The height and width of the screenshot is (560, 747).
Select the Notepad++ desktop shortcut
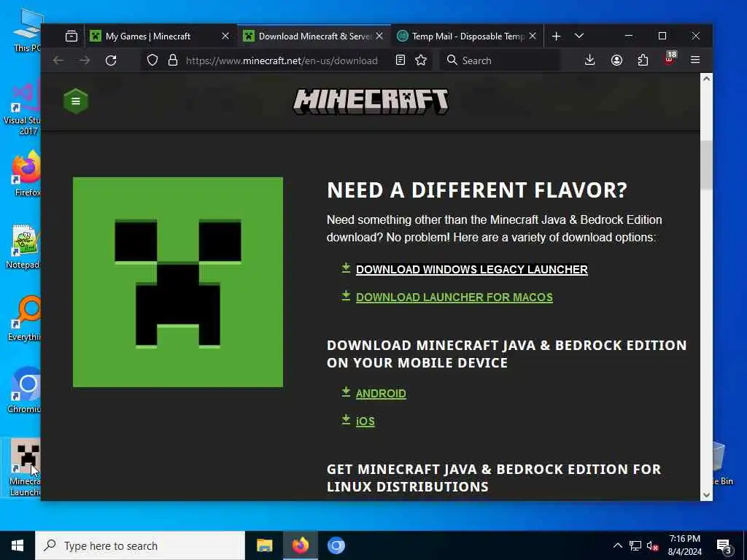point(24,246)
